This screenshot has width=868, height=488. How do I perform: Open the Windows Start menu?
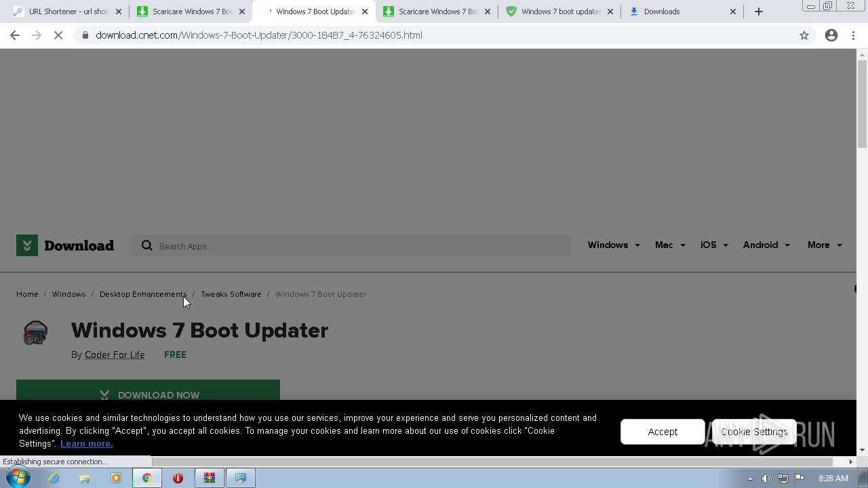(x=18, y=478)
